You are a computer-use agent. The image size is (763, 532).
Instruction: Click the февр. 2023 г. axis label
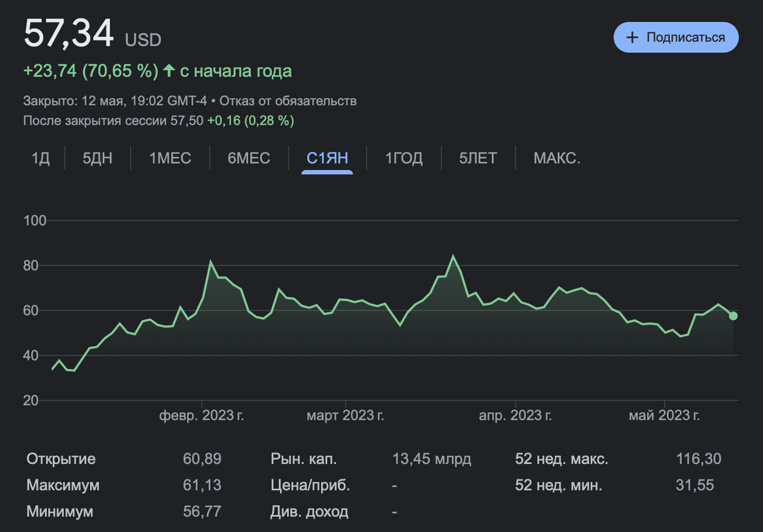pos(201,415)
